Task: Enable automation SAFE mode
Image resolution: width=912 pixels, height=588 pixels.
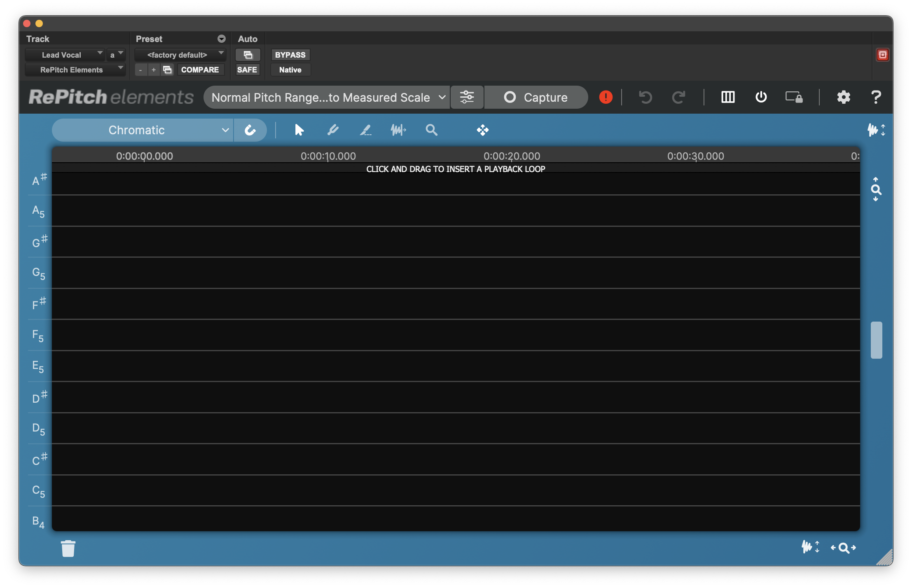Action: coord(247,70)
